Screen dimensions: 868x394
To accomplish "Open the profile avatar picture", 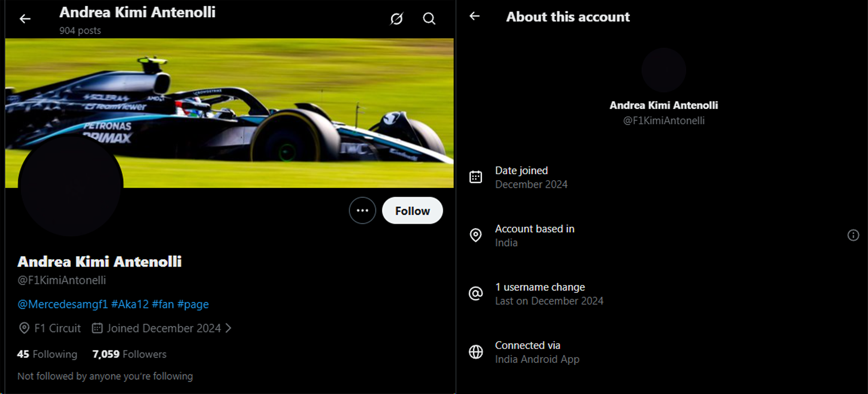I will click(x=70, y=185).
